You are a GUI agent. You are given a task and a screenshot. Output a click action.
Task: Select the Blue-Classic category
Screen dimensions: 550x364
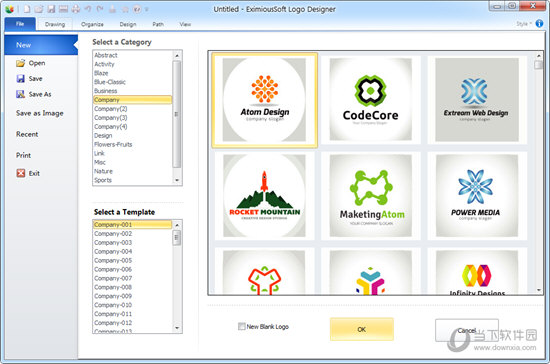[x=133, y=82]
